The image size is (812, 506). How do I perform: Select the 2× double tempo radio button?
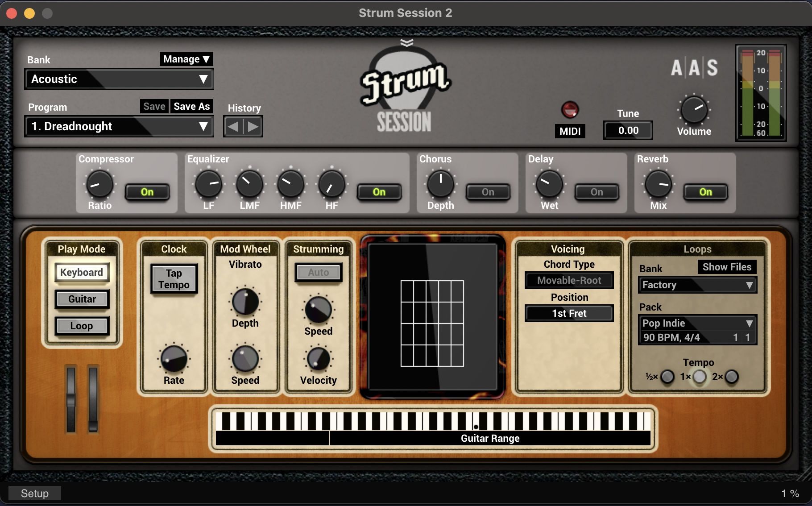point(732,377)
